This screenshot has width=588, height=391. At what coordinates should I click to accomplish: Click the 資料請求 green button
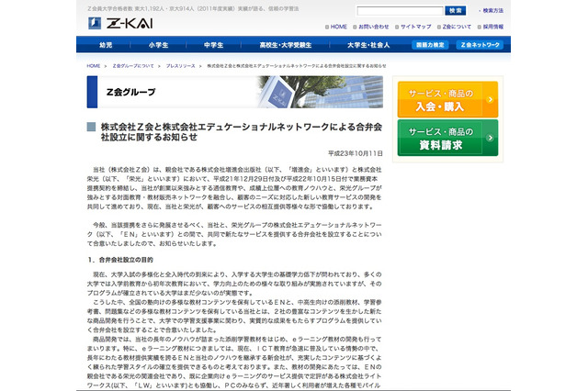447,138
